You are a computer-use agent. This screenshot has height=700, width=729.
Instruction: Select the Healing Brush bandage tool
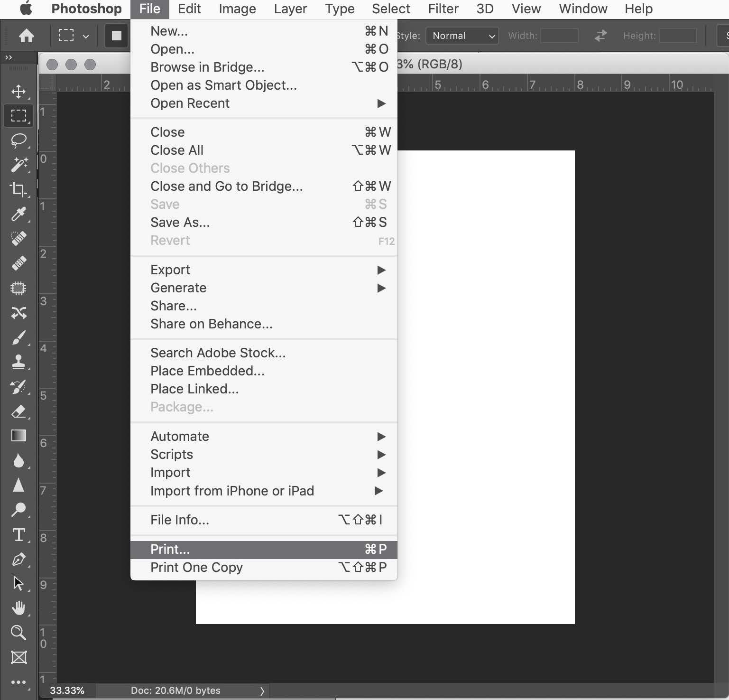(18, 263)
